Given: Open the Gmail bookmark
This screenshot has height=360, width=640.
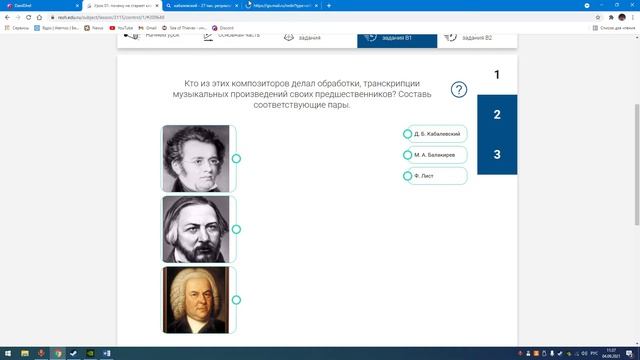Looking at the screenshot, I should coord(147,28).
